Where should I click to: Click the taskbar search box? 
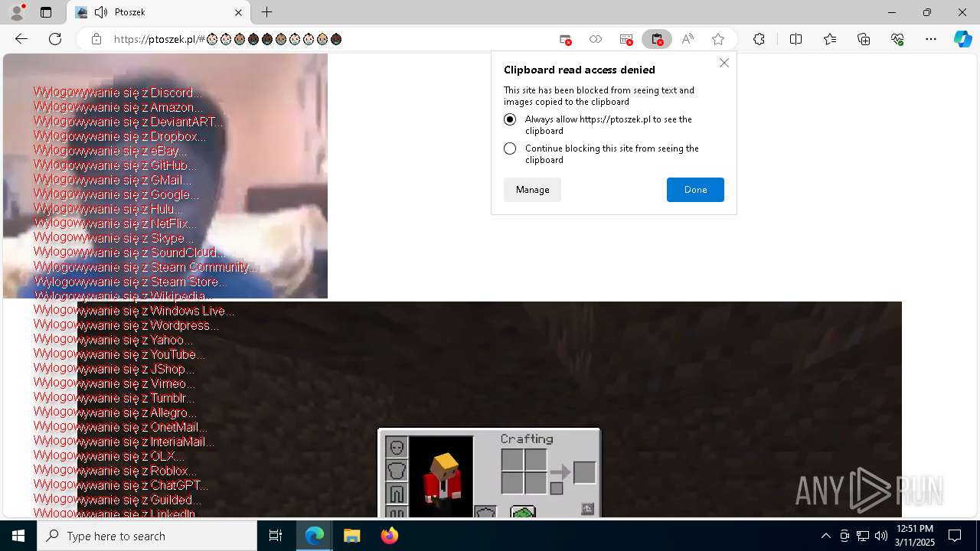tap(147, 536)
